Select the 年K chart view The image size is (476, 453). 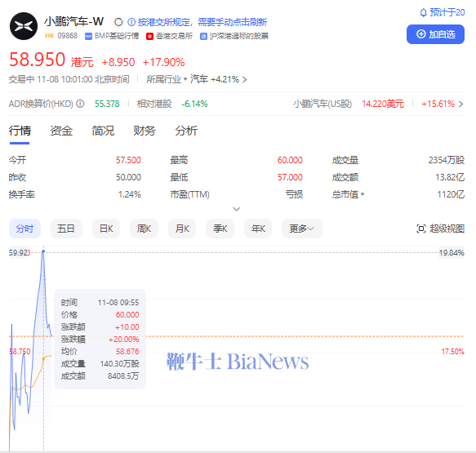258,229
